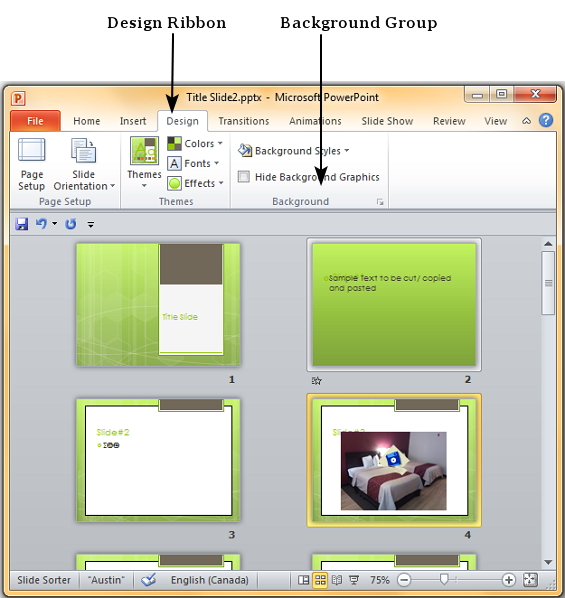Click the animation star icon under slide 2
Image resolution: width=565 pixels, height=598 pixels.
pos(317,381)
